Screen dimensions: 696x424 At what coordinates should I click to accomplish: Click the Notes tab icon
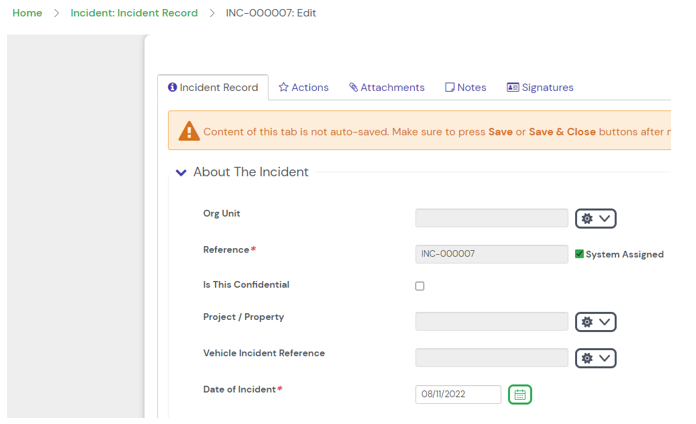coord(450,88)
